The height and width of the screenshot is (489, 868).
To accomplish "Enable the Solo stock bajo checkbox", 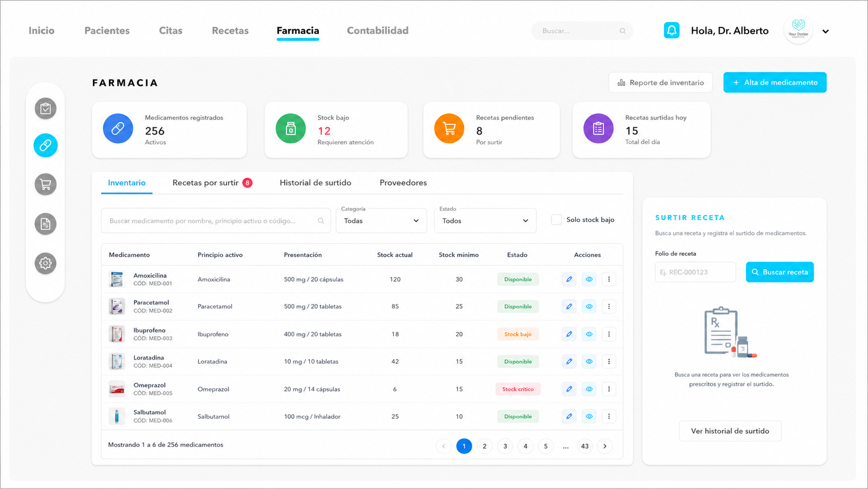I will pos(557,220).
